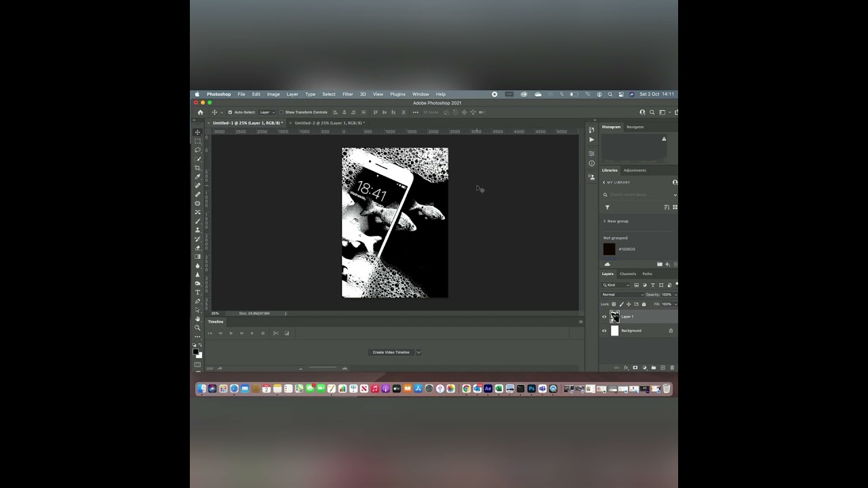Image resolution: width=868 pixels, height=488 pixels.
Task: Open Finder from the Dock
Action: pos(201,388)
